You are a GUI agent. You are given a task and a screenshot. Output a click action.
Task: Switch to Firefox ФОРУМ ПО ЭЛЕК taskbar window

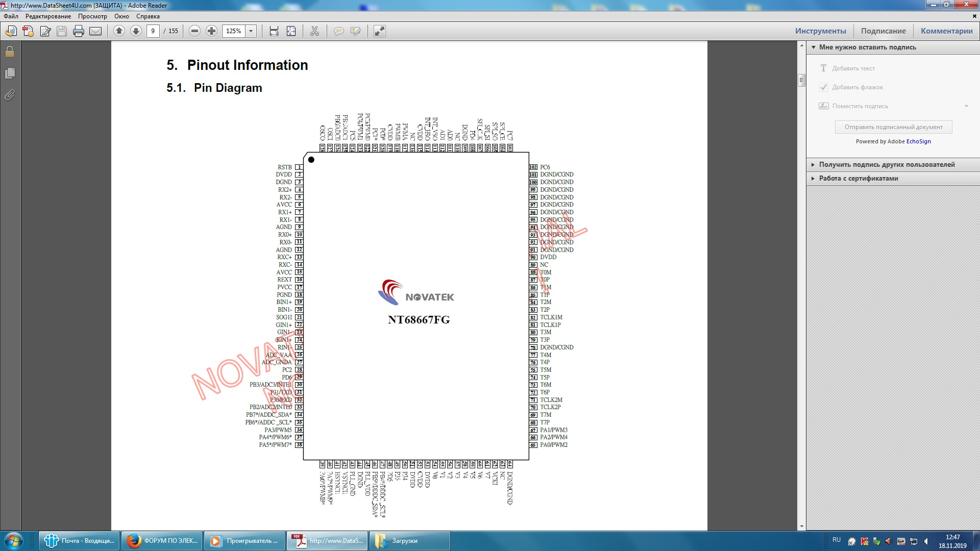click(x=162, y=541)
